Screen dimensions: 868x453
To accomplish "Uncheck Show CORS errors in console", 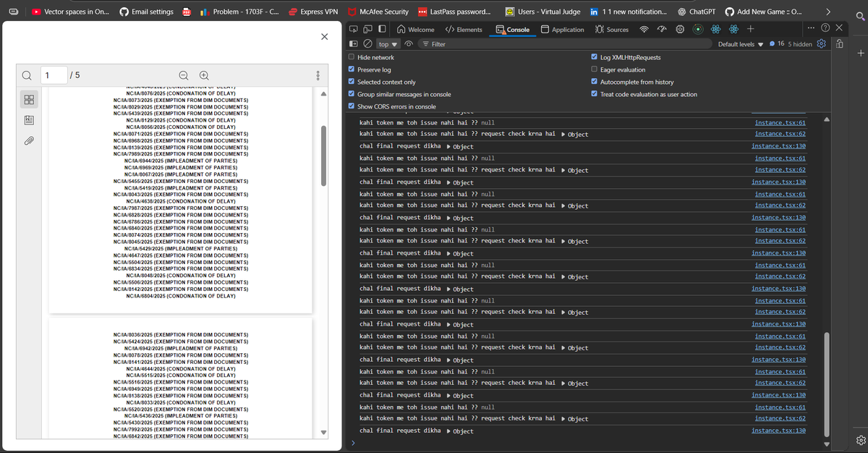I will [352, 106].
